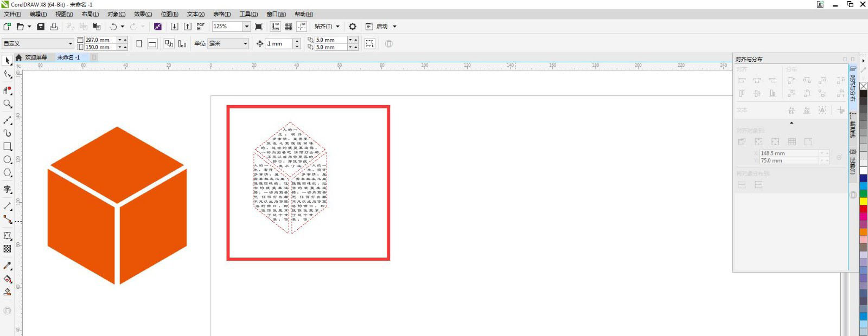This screenshot has width=868, height=336.
Task: Toggle landscape page orientation
Action: coord(152,44)
